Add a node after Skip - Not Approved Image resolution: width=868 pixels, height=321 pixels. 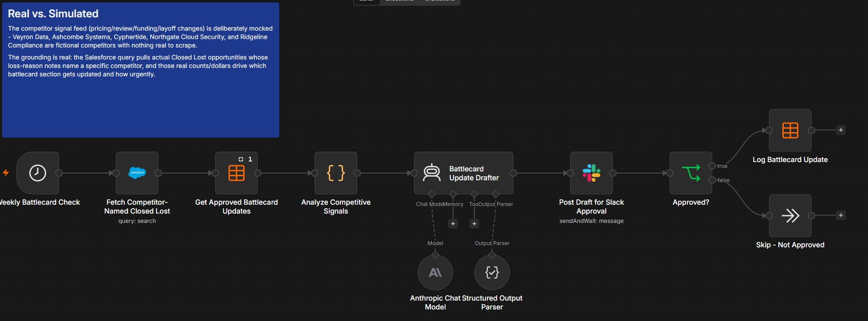pos(840,215)
